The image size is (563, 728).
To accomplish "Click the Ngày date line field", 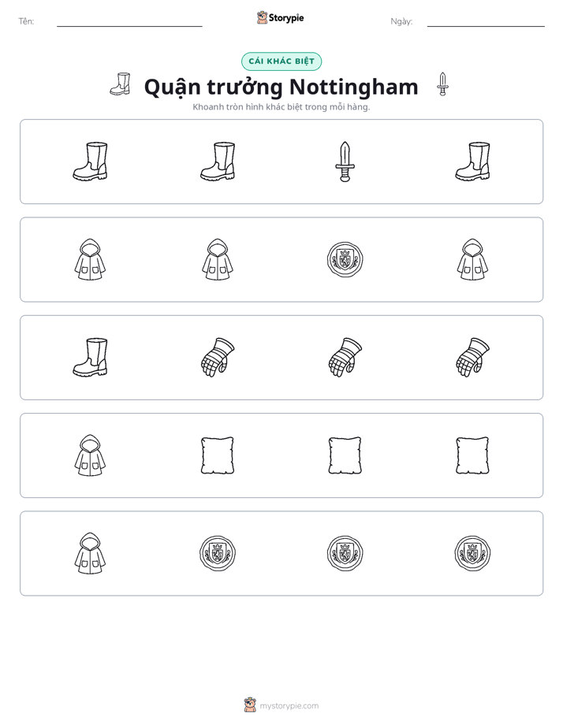I will coord(486,21).
